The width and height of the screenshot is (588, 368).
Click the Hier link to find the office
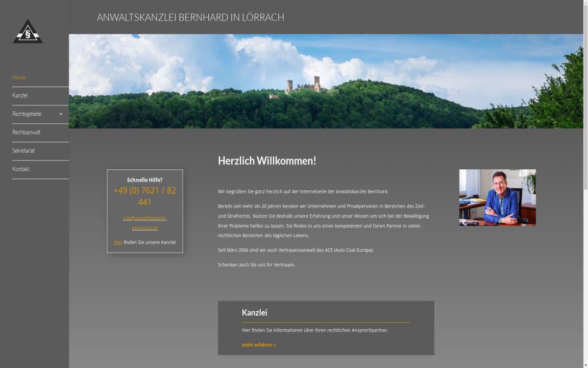(118, 242)
